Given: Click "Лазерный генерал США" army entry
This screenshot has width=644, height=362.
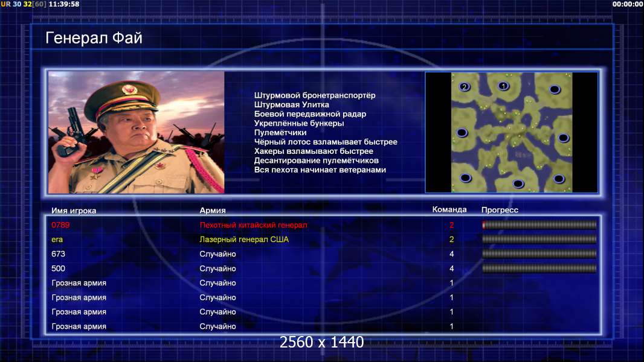Looking at the screenshot, I should tap(244, 240).
